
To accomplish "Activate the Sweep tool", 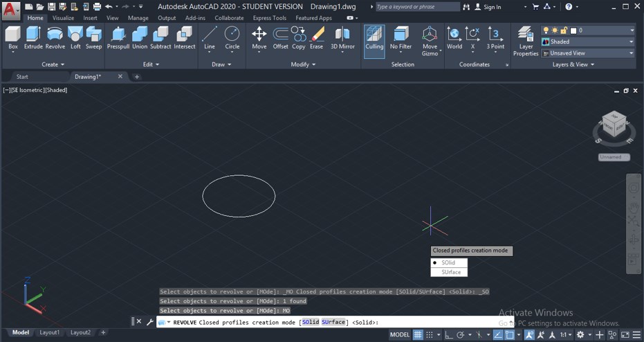I will tap(93, 37).
